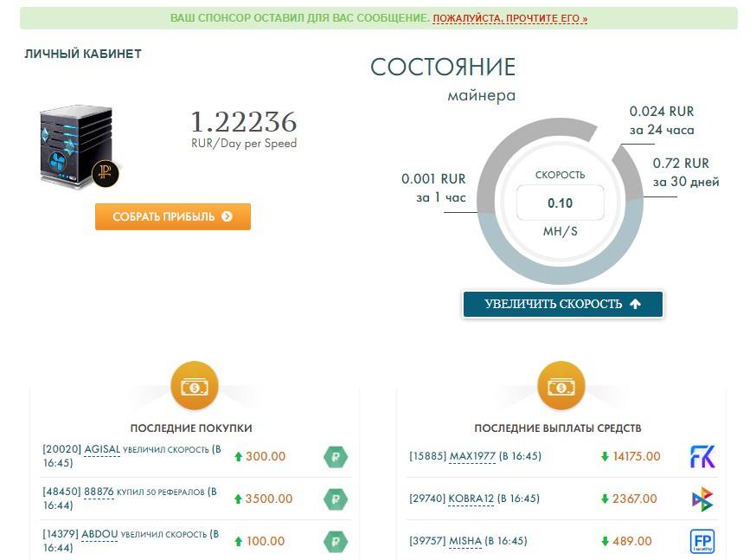The image size is (756, 560).
Task: Click the mining server rig image
Action: point(78,146)
